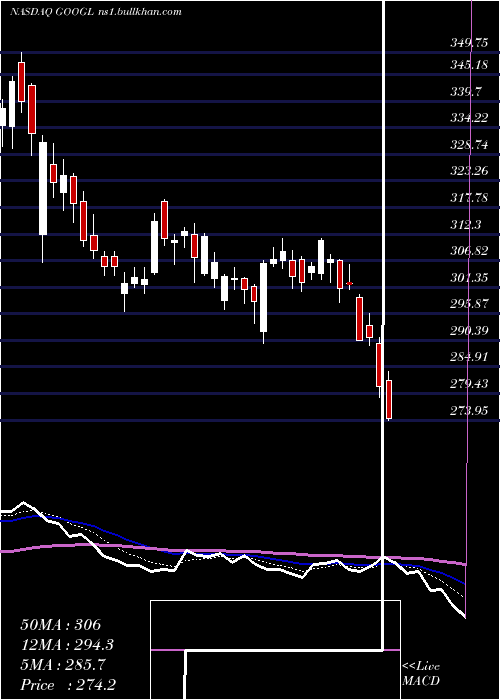Click the 317.78 price axis label

(x=468, y=197)
